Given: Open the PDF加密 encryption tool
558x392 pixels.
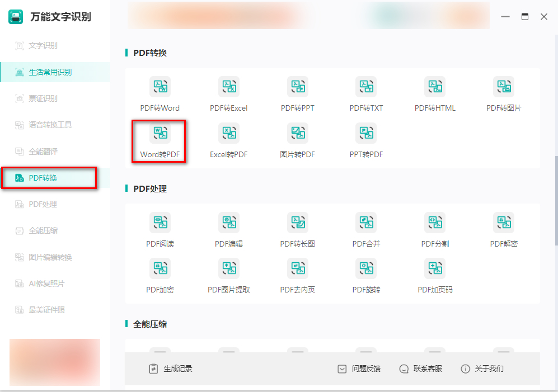Looking at the screenshot, I should click(x=160, y=276).
